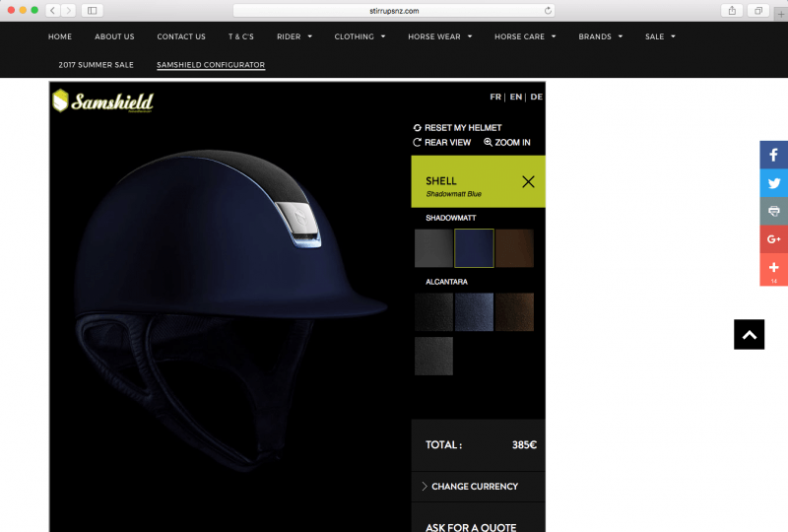Click the 385€ total price
The height and width of the screenshot is (532, 788).
[524, 445]
